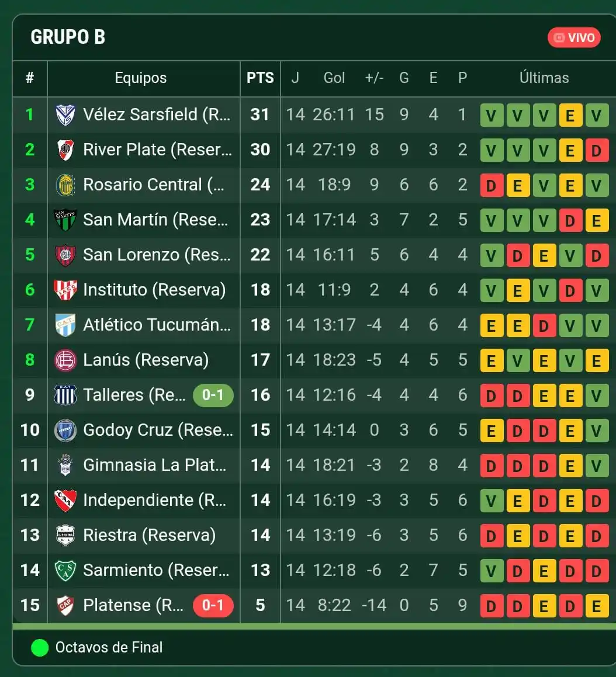Screen dimensions: 616x677
Task: Select the Equipos column header
Action: tap(141, 78)
